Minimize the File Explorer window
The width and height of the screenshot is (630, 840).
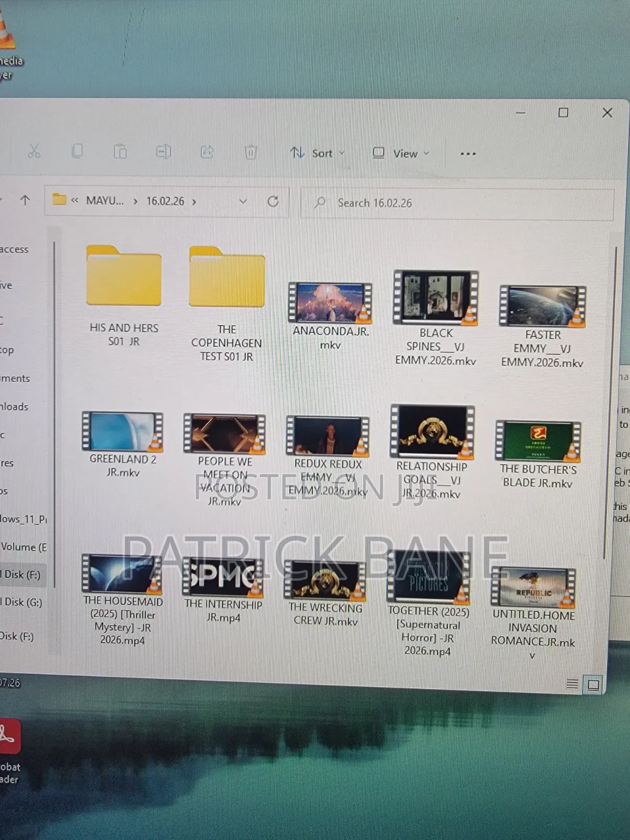[521, 113]
